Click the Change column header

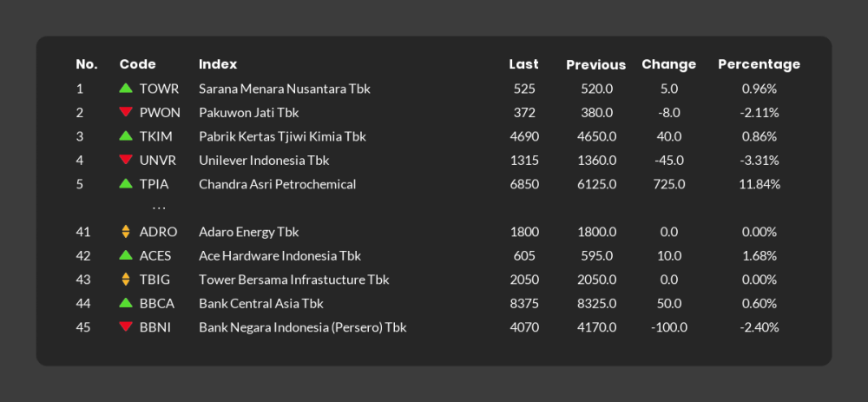pyautogui.click(x=668, y=65)
